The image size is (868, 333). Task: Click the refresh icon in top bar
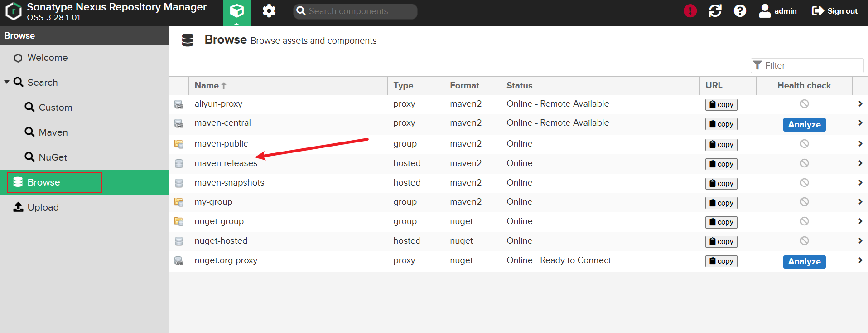point(715,11)
